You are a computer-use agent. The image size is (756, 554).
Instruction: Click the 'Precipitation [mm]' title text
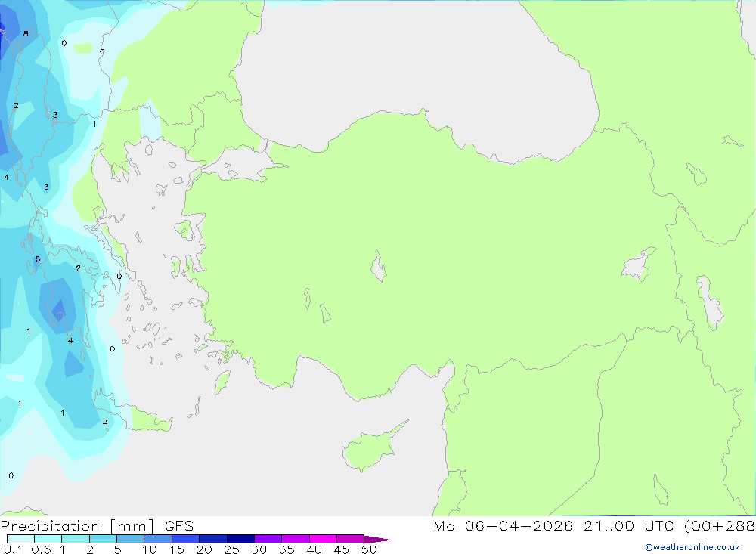coord(78,526)
